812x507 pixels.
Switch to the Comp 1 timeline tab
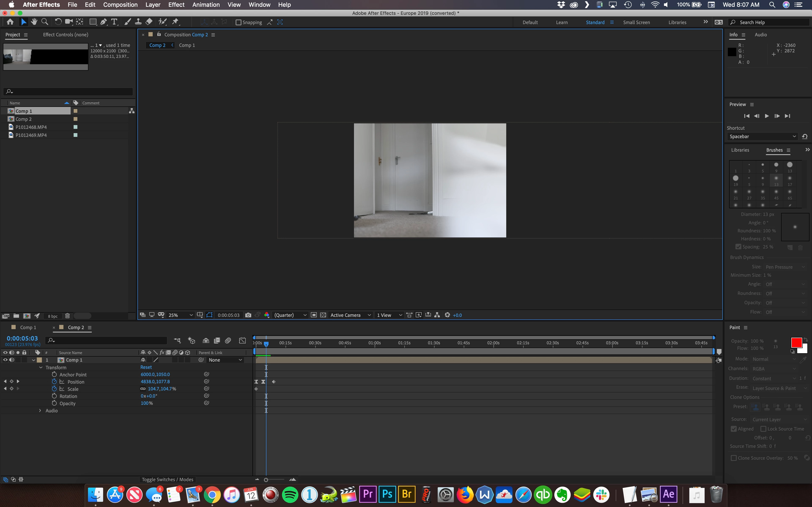pos(28,327)
